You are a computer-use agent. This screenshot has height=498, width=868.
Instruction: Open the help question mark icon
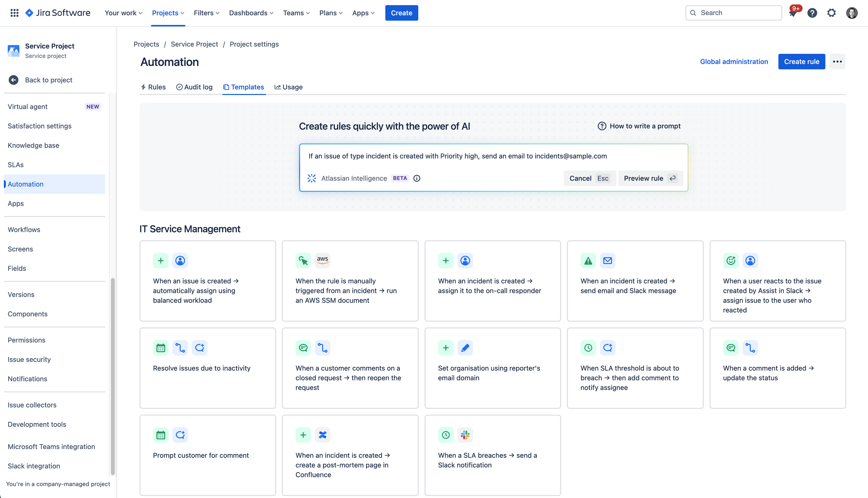pos(812,13)
